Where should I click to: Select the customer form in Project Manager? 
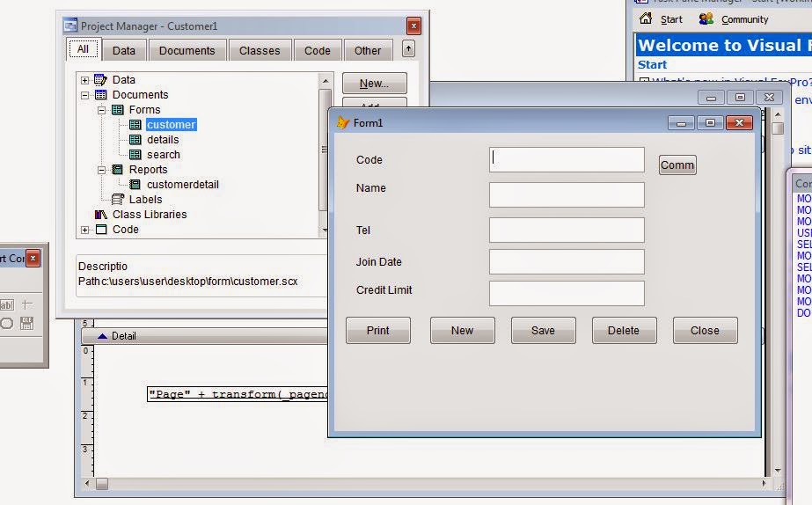tap(171, 125)
